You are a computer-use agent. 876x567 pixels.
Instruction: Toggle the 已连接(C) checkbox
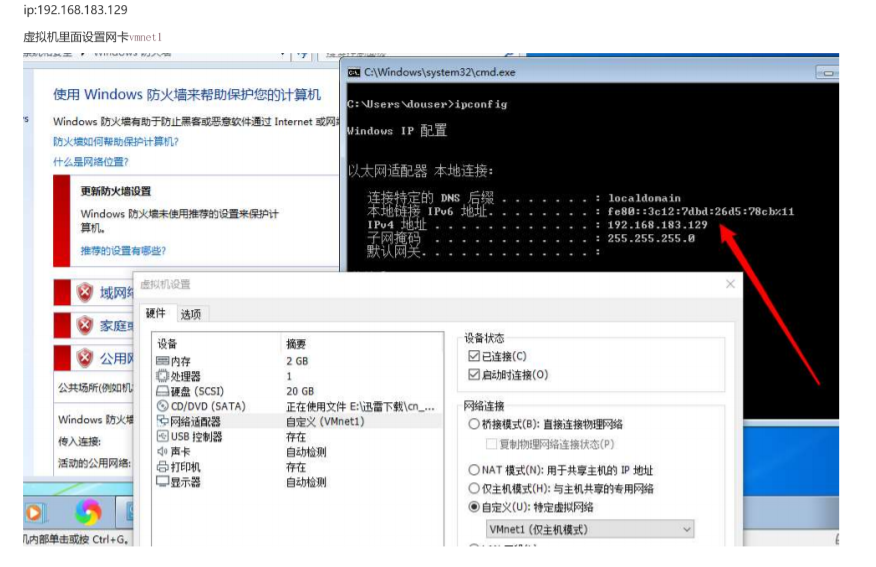pyautogui.click(x=474, y=356)
